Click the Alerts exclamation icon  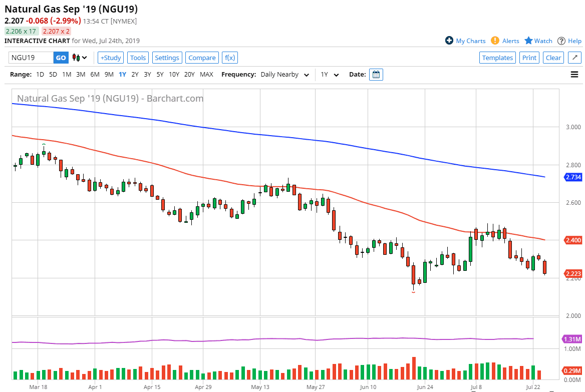tap(495, 41)
